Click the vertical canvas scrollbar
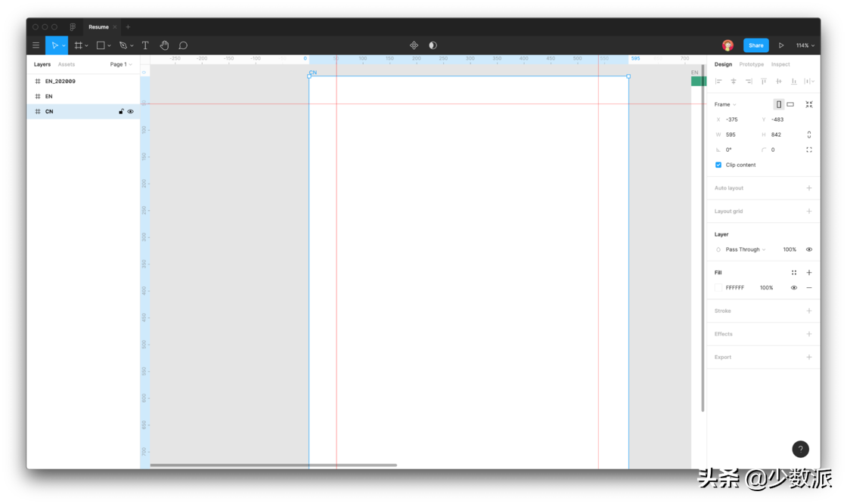847x504 pixels. point(703,237)
